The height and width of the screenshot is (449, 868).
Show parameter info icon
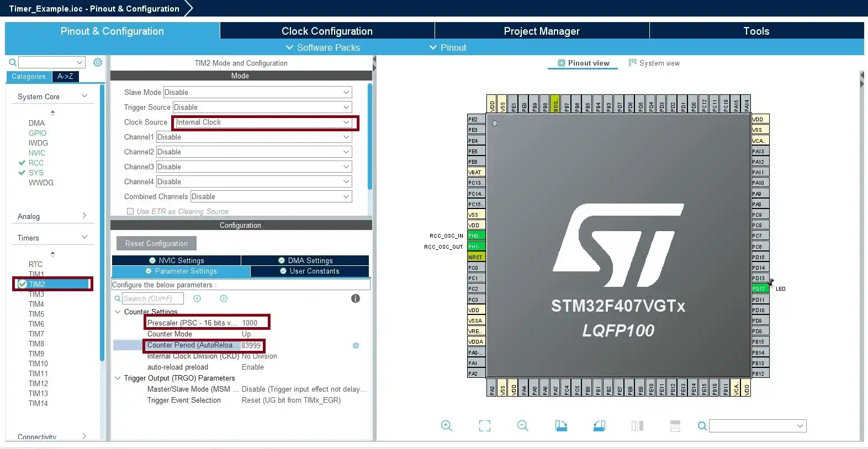(356, 298)
